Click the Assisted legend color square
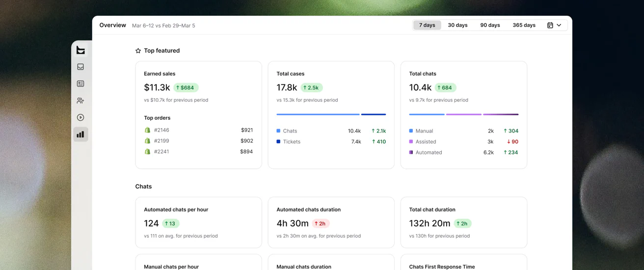This screenshot has width=644, height=270. pos(411,142)
